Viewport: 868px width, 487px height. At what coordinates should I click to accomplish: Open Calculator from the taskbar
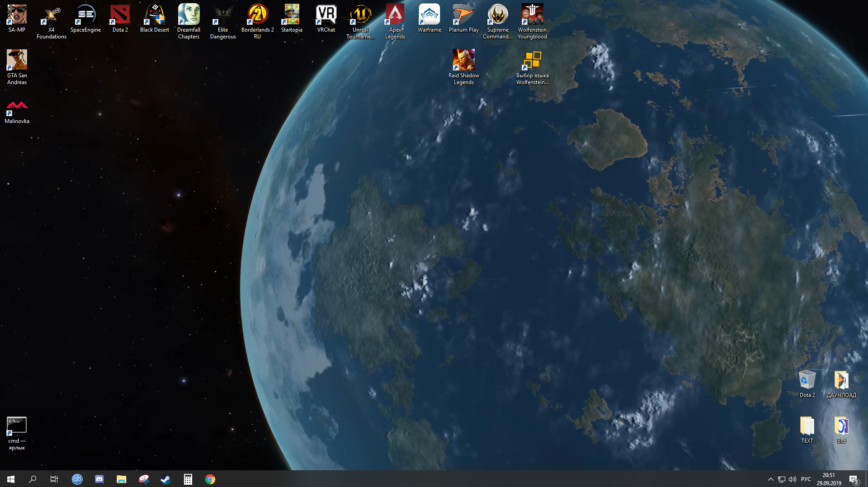click(188, 479)
